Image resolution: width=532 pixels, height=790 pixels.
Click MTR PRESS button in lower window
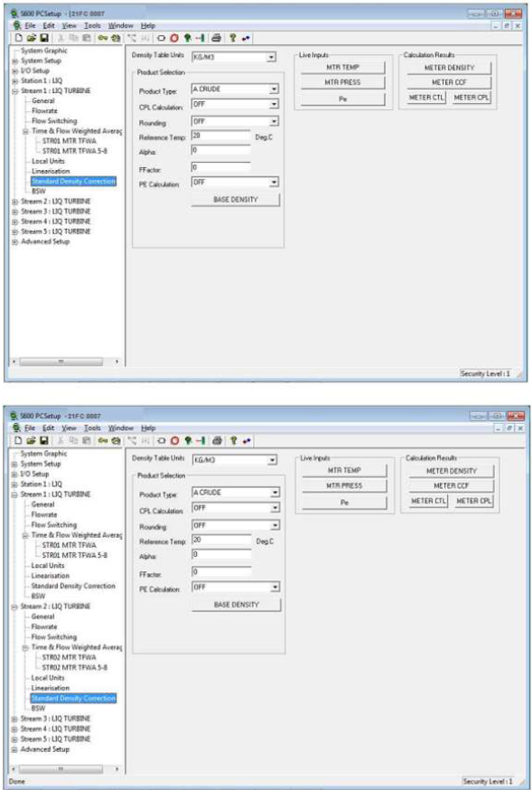[x=344, y=485]
